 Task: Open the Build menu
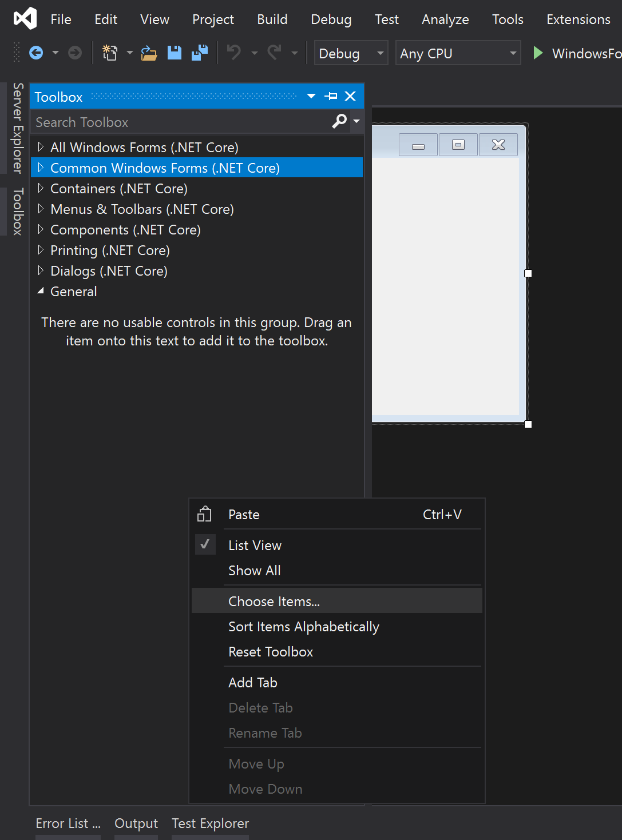click(272, 19)
